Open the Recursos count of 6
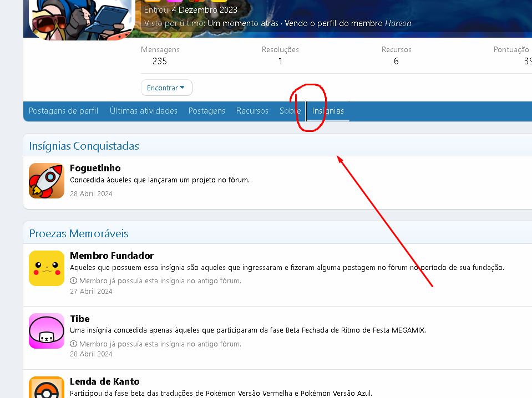This screenshot has width=532, height=398. click(396, 61)
